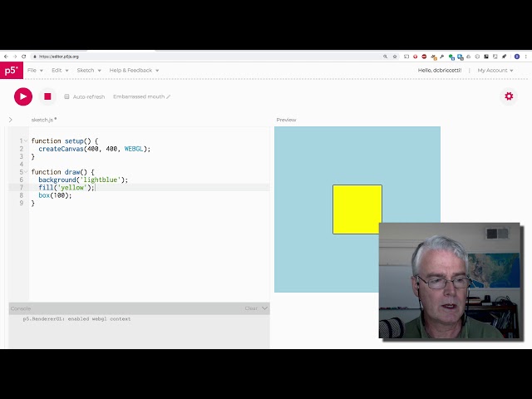Collapse the draw function fold arrow
The width and height of the screenshot is (532, 399).
26,172
